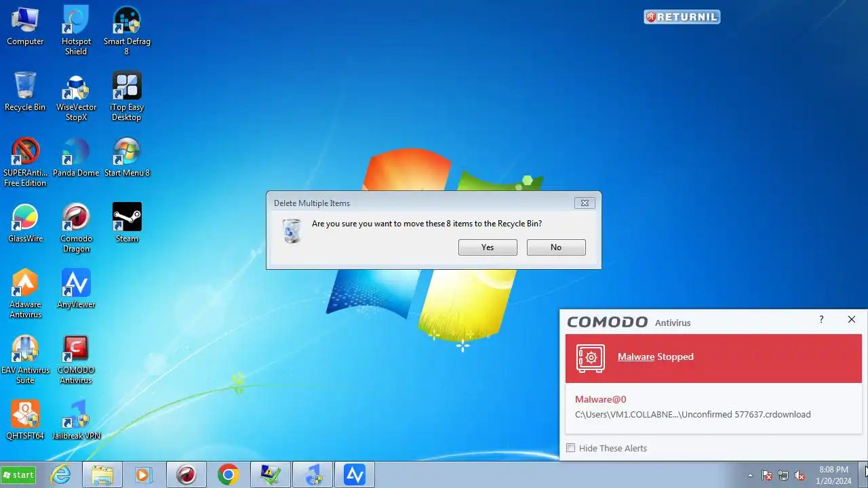The width and height of the screenshot is (868, 488).
Task: Click Yes to delete 8 items
Action: 488,247
